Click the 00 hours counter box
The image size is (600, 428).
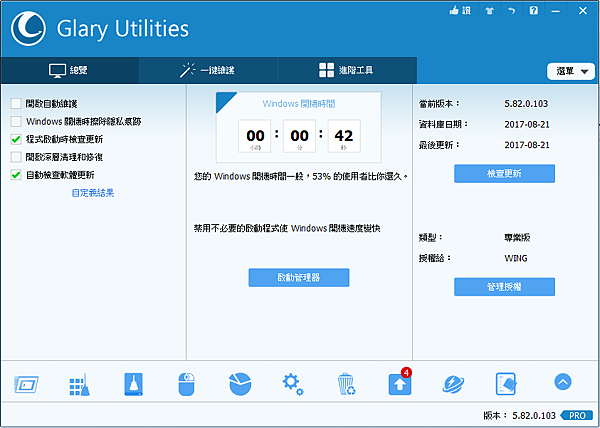click(x=255, y=136)
